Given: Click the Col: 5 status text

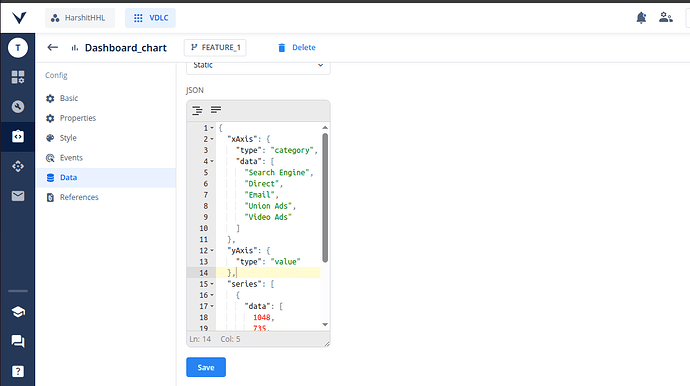Looking at the screenshot, I should pyautogui.click(x=231, y=339).
